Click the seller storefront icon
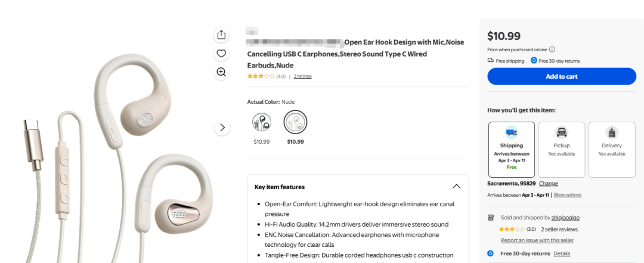The height and width of the screenshot is (263, 644). coord(491,218)
